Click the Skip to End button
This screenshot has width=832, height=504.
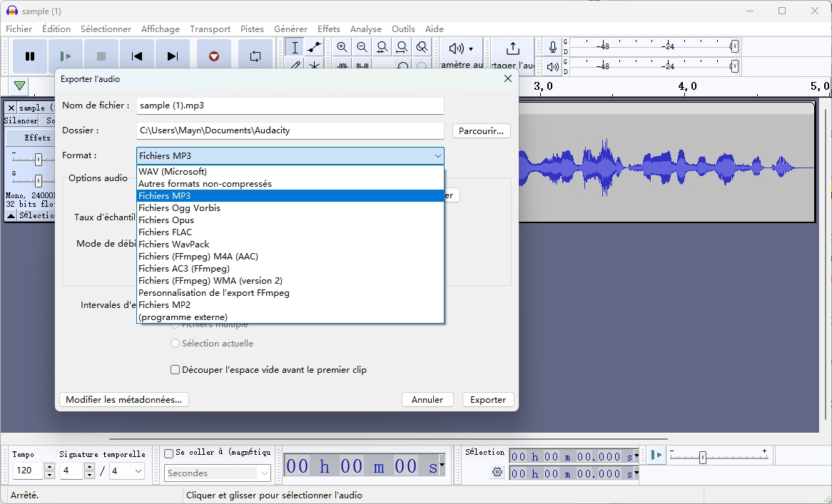click(172, 56)
